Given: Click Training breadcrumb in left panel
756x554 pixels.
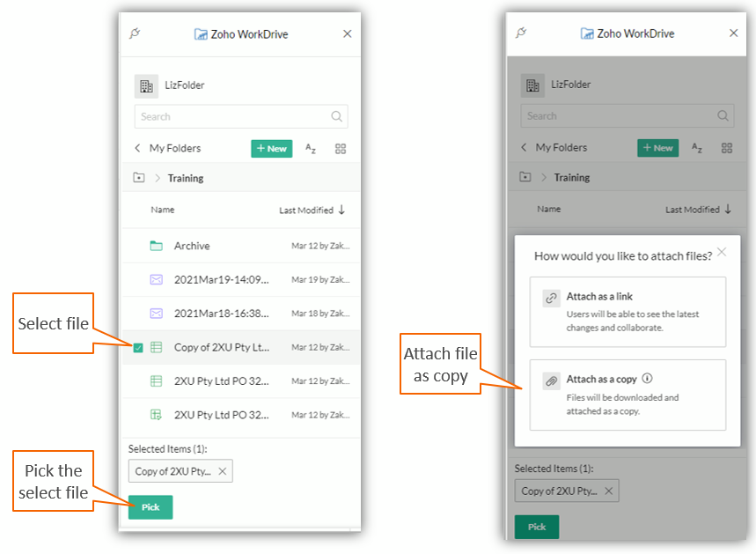Looking at the screenshot, I should pos(186,178).
